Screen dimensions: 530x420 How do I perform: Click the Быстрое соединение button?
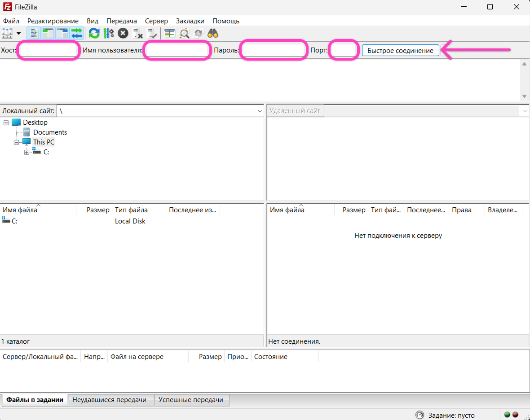point(400,50)
